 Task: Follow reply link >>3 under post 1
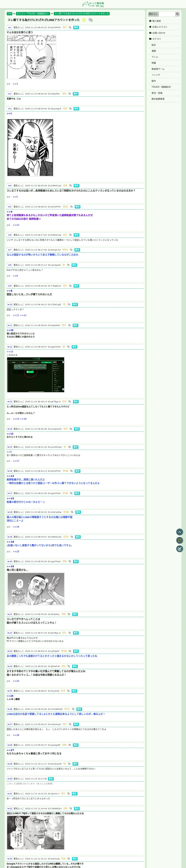[15, 84]
